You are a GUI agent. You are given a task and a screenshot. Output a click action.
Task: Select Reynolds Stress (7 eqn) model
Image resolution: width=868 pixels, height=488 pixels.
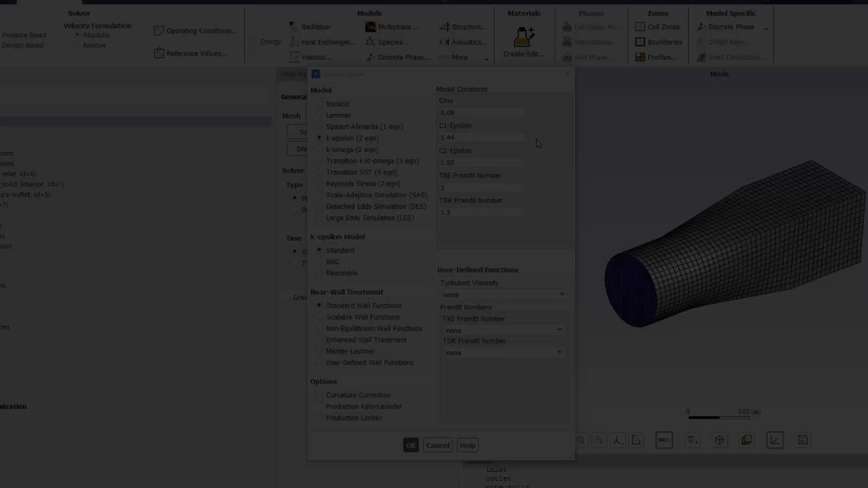(x=357, y=184)
